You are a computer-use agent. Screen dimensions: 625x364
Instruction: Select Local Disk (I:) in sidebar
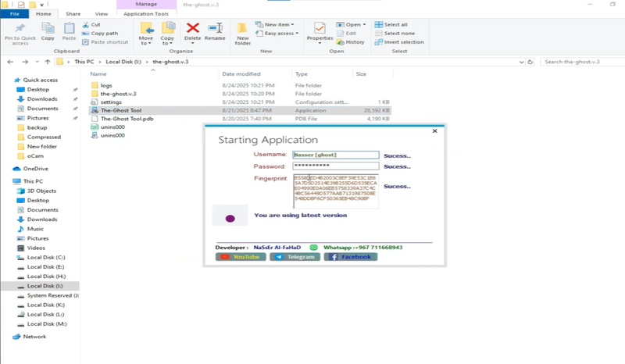pyautogui.click(x=45, y=286)
